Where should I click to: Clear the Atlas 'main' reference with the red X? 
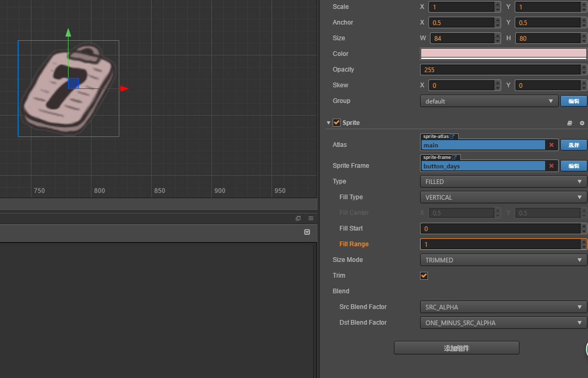[x=551, y=145]
